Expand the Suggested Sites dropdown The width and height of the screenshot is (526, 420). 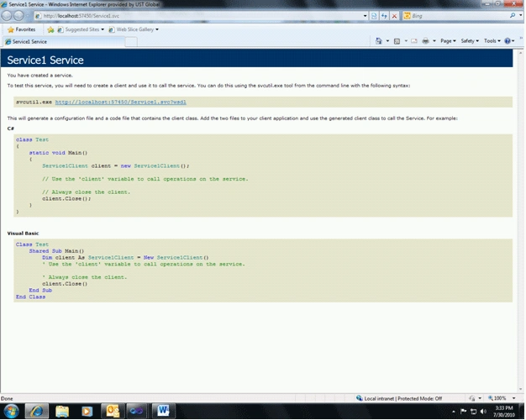(103, 29)
